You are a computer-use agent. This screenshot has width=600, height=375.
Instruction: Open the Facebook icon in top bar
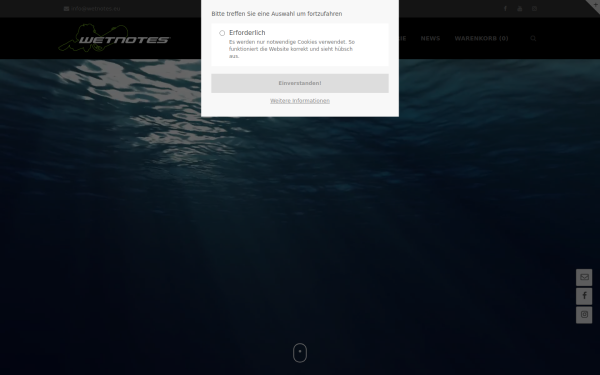505,8
